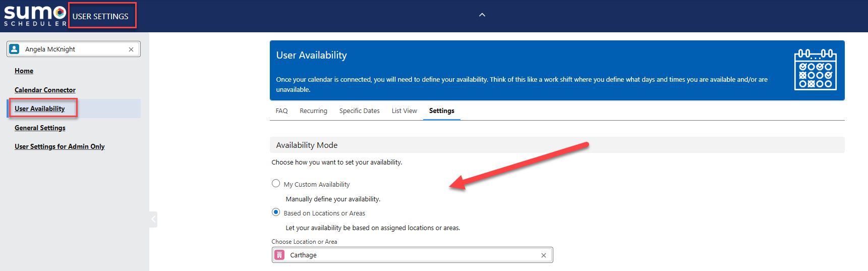Click the pink Carthage location icon

coord(279,255)
